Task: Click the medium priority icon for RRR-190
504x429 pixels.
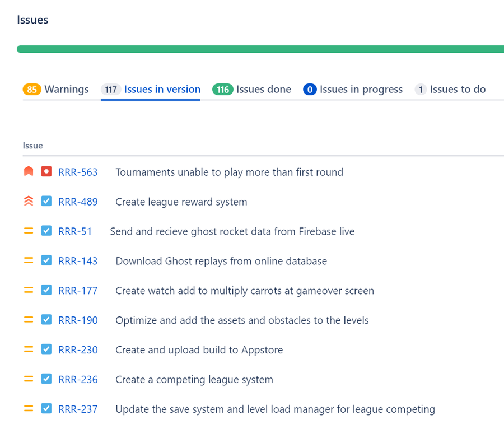Action: 29,319
